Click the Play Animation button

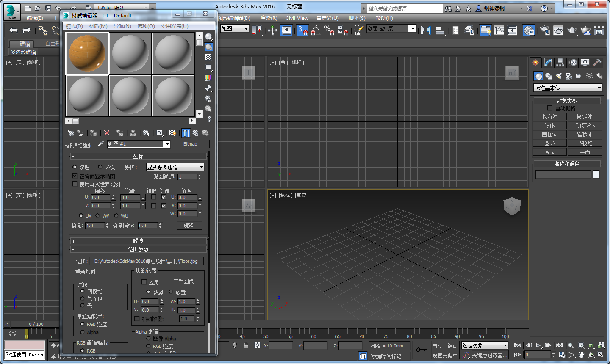point(538,345)
